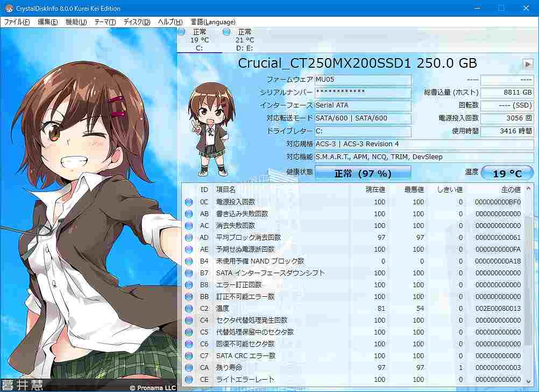Select row text 平均ブロック消去回数

[x=248, y=238]
